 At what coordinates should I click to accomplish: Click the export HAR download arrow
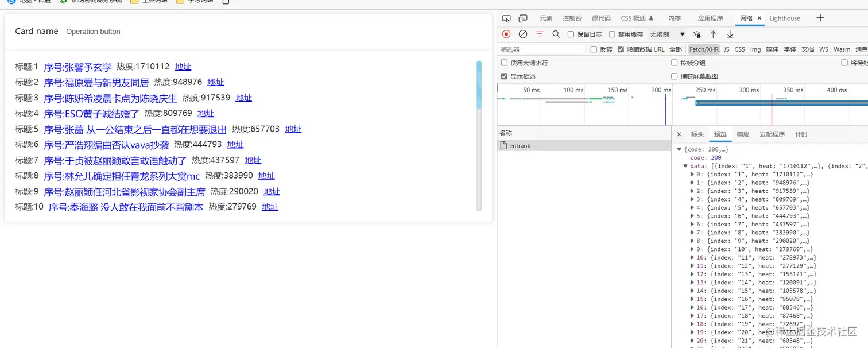(x=730, y=34)
